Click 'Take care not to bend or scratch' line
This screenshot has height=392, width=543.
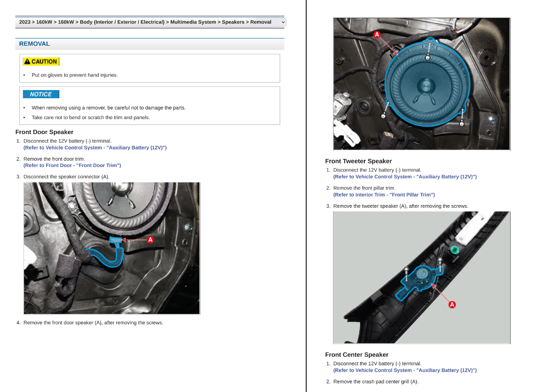[x=90, y=117]
